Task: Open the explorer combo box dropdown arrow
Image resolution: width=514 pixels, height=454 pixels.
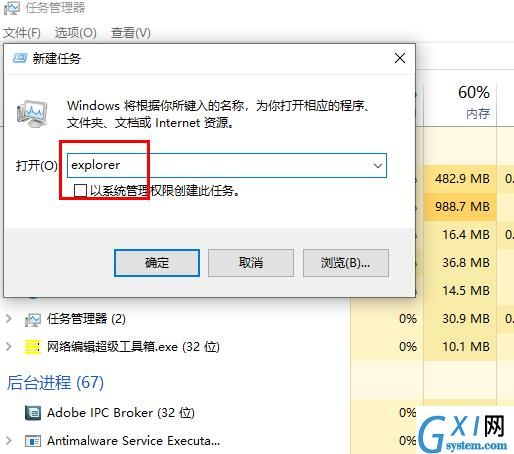Action: pos(378,165)
